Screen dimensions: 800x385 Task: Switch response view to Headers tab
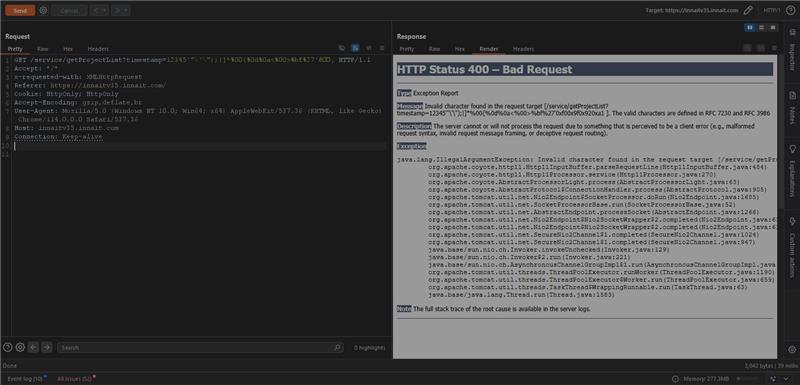[523, 49]
